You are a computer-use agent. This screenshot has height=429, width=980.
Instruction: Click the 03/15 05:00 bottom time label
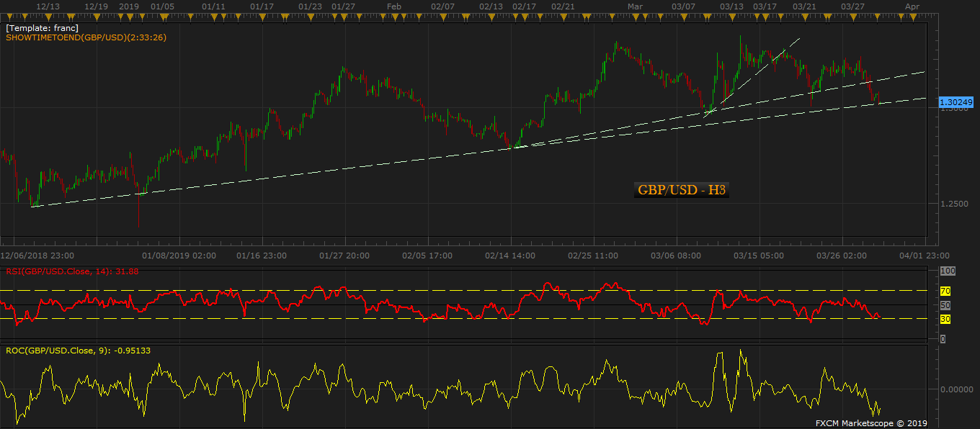pyautogui.click(x=759, y=255)
